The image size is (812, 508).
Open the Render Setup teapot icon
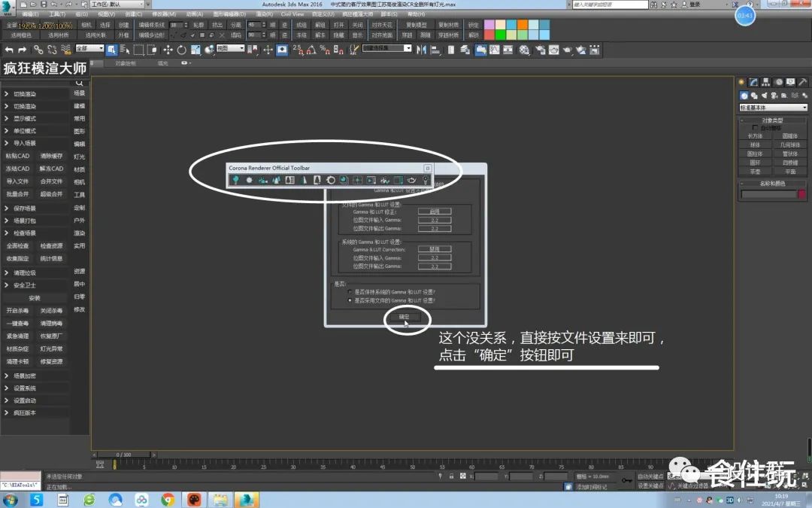coord(540,50)
